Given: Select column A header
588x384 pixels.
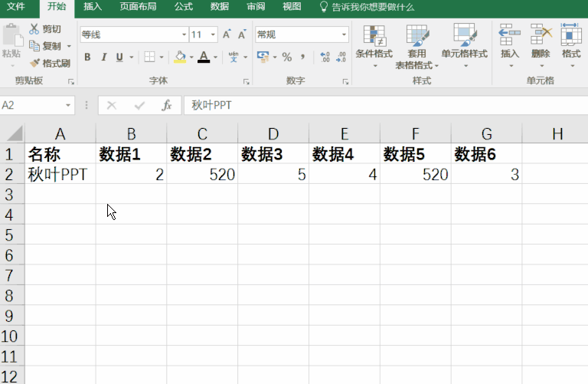Looking at the screenshot, I should [x=60, y=133].
